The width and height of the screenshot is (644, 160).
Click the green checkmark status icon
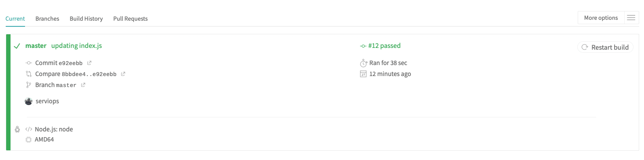(x=17, y=46)
